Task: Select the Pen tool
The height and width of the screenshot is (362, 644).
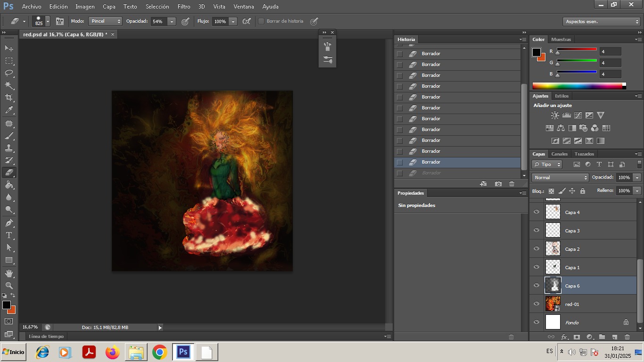Action: click(x=9, y=223)
